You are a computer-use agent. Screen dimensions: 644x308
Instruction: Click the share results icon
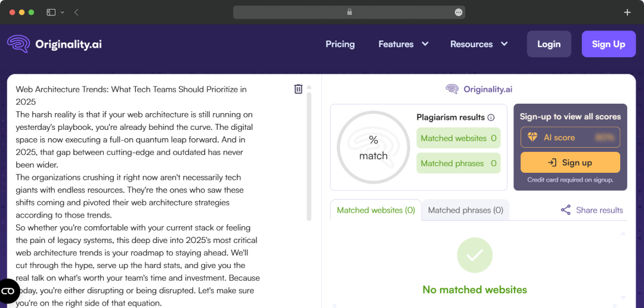565,210
